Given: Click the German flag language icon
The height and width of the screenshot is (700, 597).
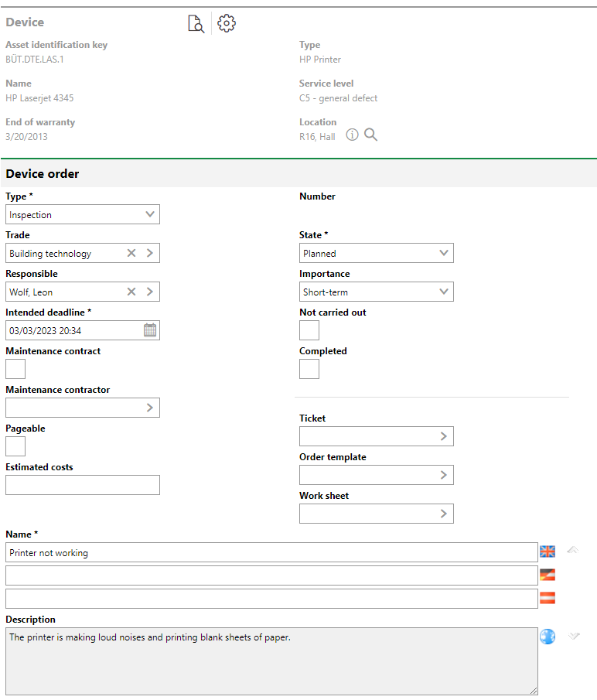Looking at the screenshot, I should [548, 575].
